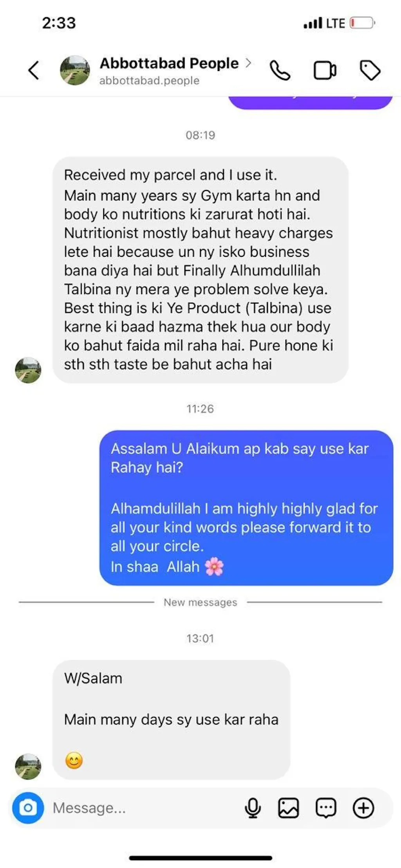Open the photo gallery picker
Viewport: 401px width, 868px height.
pos(289,808)
